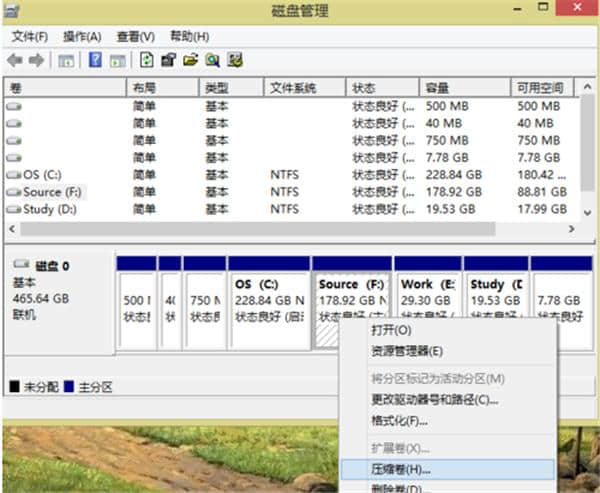Click the horizontal scrollbar right arrow
The width and height of the screenshot is (600, 493).
click(x=571, y=228)
